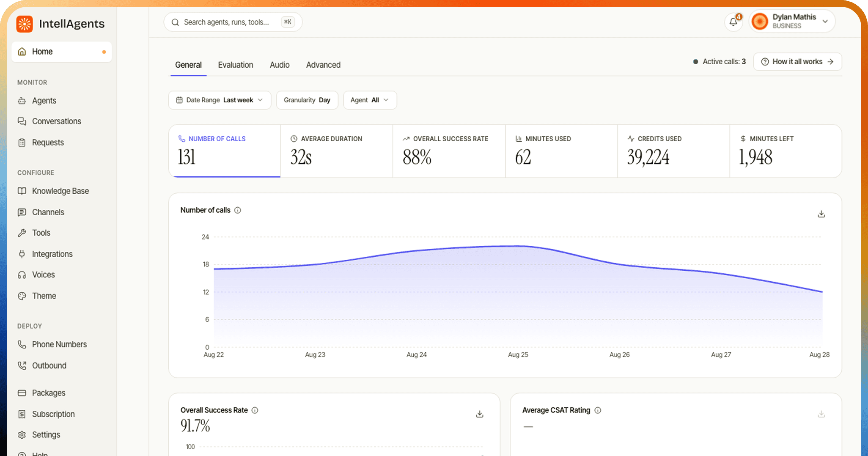Click the Outbound call icon
The image size is (868, 456).
(x=22, y=365)
